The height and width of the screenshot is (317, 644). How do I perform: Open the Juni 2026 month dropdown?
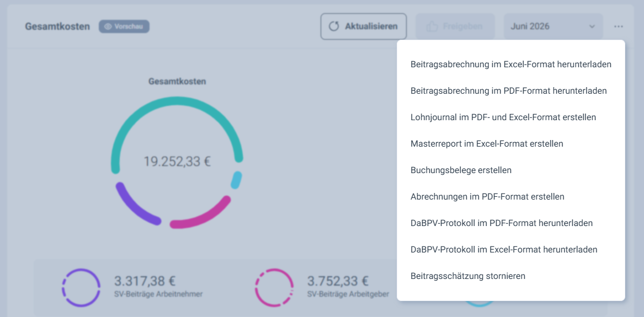(553, 26)
